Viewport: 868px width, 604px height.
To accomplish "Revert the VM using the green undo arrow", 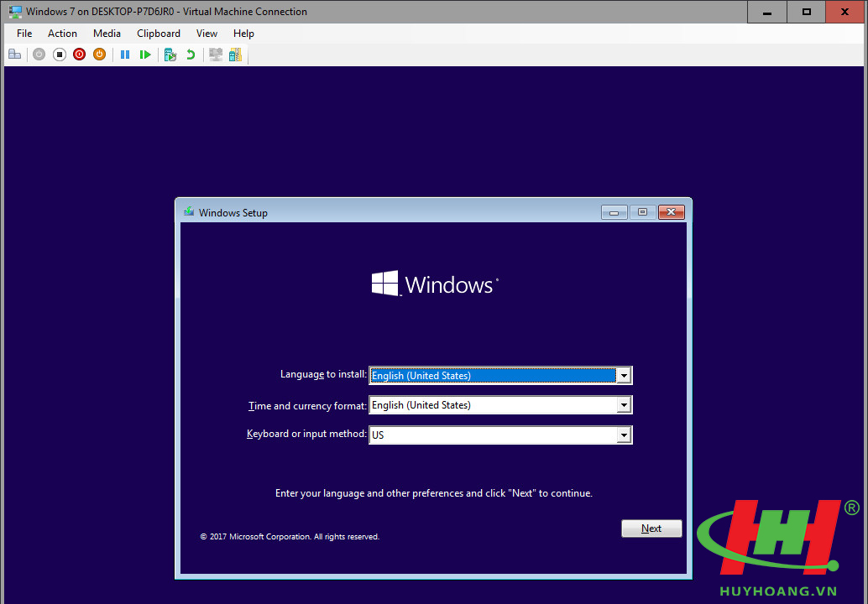I will tap(191, 55).
